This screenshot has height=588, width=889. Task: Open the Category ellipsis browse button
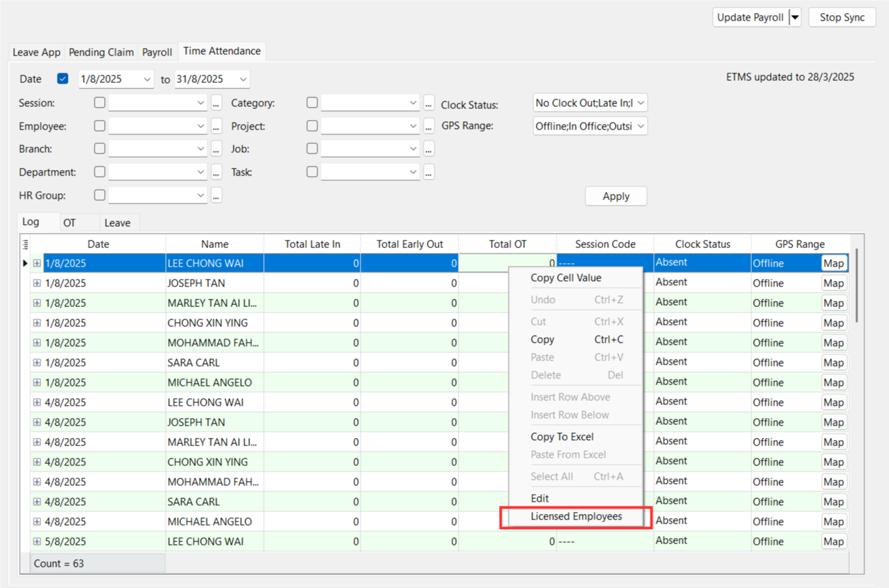click(429, 103)
